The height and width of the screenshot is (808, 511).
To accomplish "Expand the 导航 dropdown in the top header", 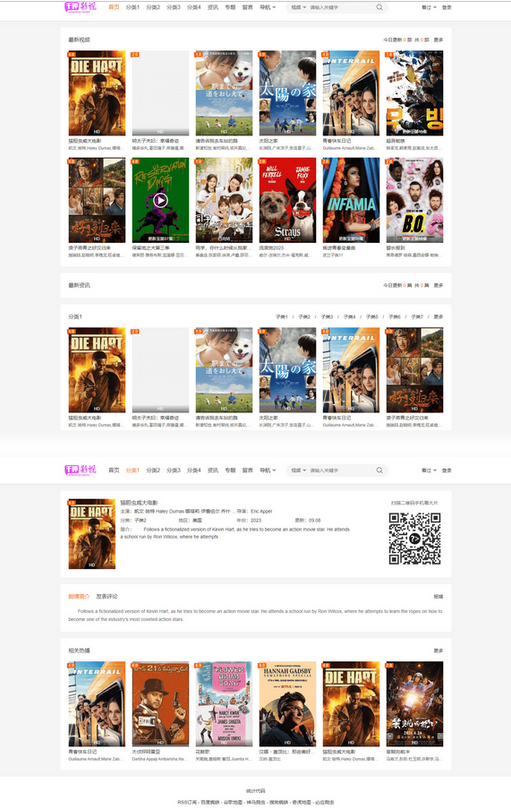I will coord(267,7).
